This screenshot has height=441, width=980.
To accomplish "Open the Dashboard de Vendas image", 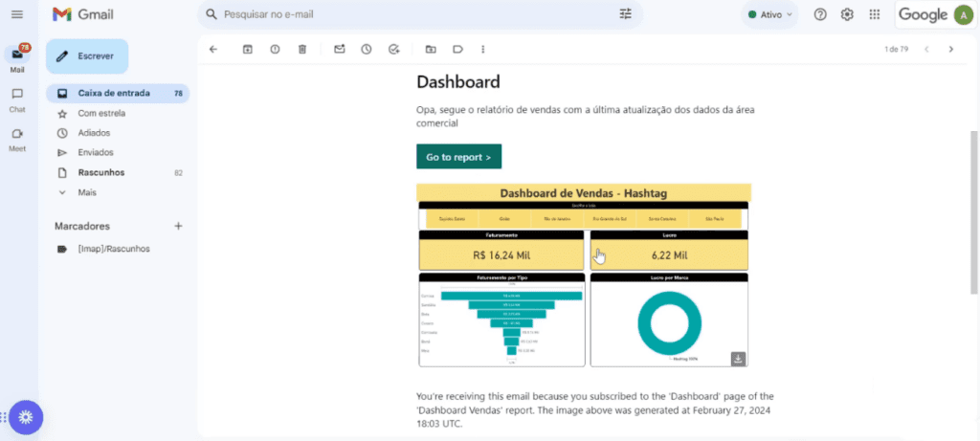I will tap(584, 275).
